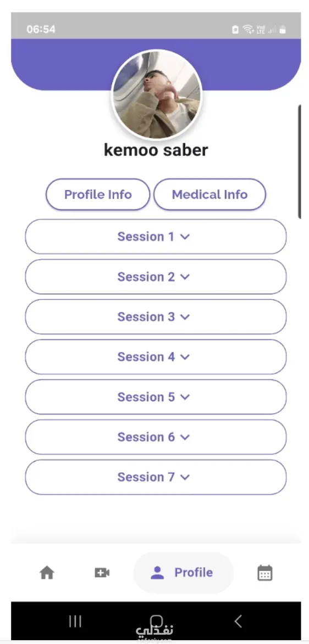309x644 pixels.
Task: Expand Session 6 chevron
Action: tap(185, 437)
